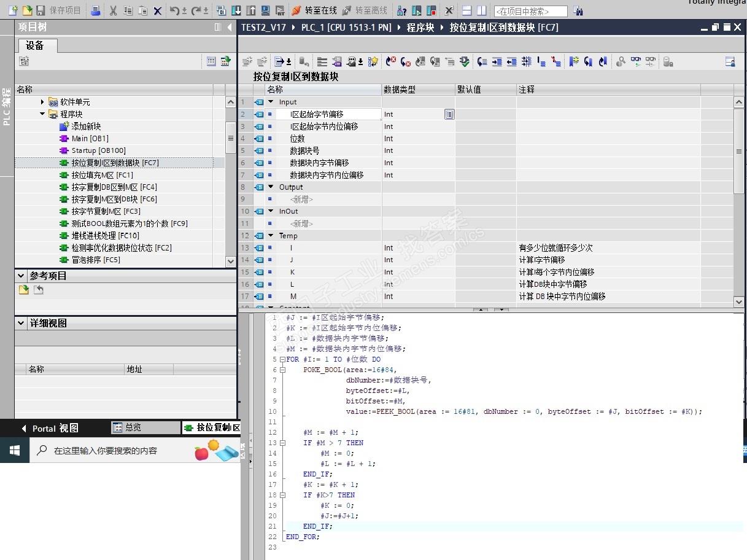Click the 在项目中搜索 search field
The height and width of the screenshot is (560, 747).
(530, 11)
